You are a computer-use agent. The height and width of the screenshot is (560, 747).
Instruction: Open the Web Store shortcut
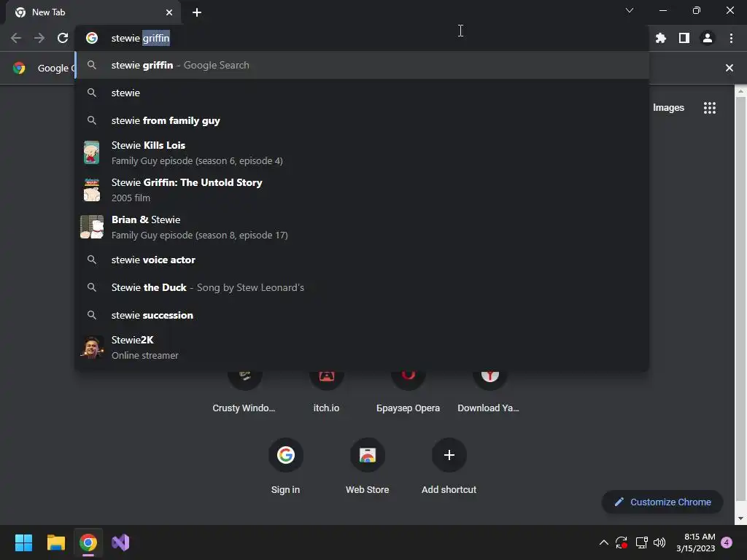[x=368, y=467]
